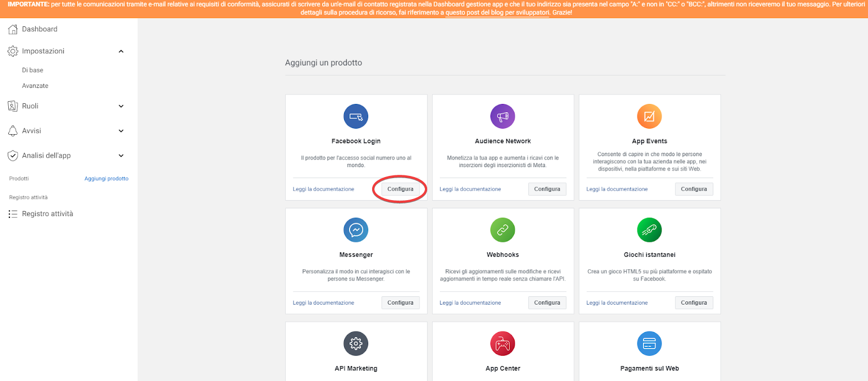
Task: Click the Facebook Login product icon
Action: pyautogui.click(x=356, y=117)
